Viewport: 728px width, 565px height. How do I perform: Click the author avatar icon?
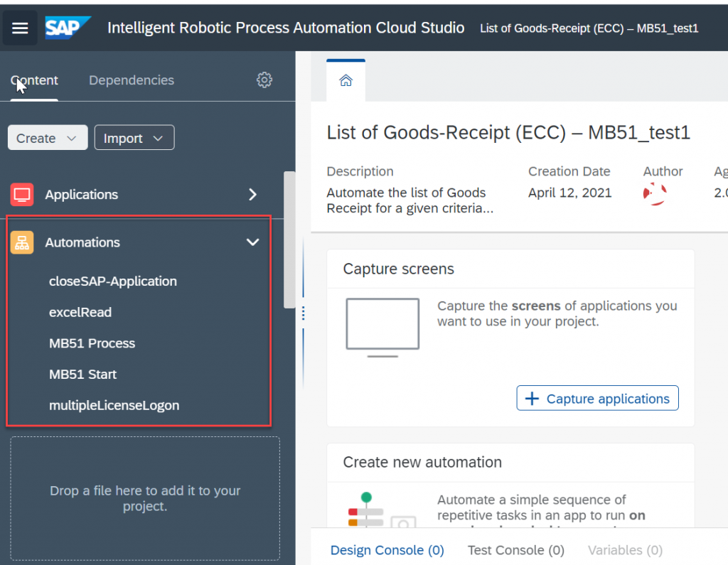[655, 193]
